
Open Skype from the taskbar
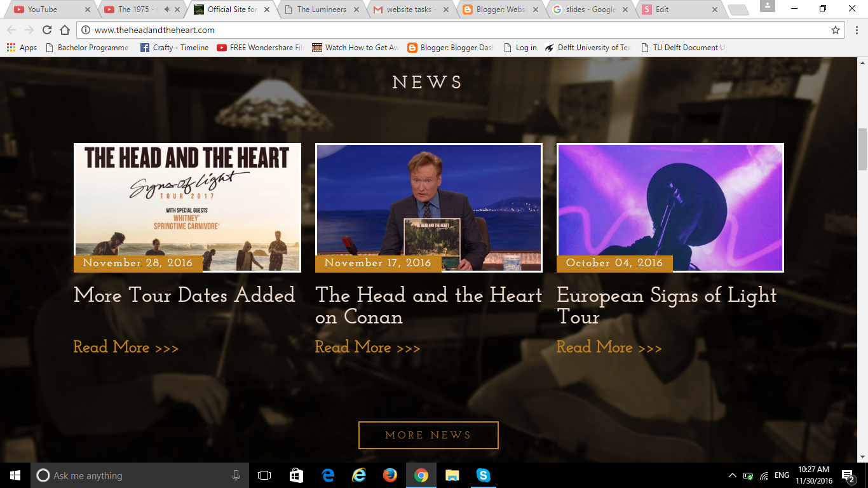click(484, 475)
